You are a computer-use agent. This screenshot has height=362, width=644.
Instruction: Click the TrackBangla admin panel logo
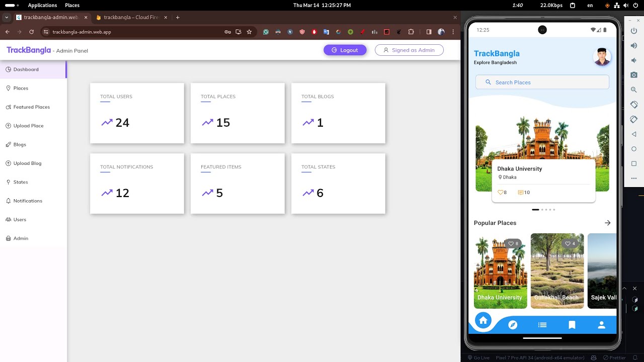[x=29, y=50]
